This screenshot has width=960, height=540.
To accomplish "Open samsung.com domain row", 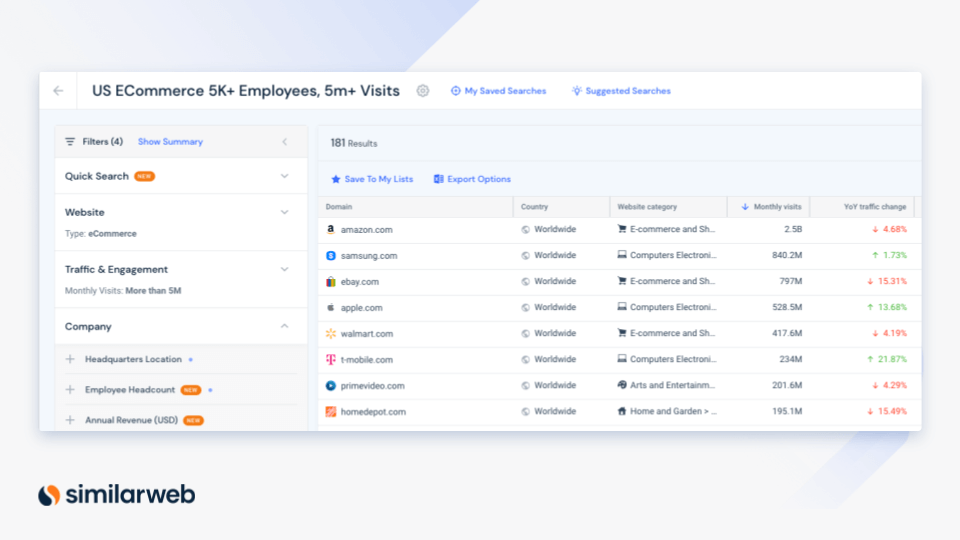I will [x=619, y=256].
